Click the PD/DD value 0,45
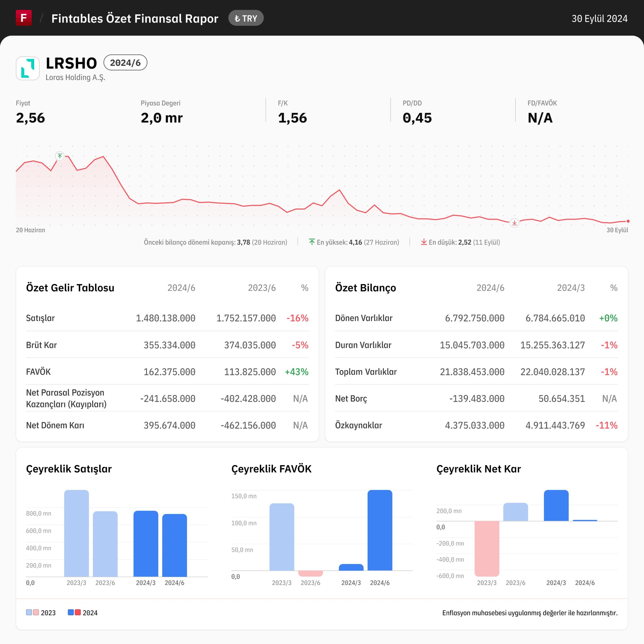Image resolution: width=644 pixels, height=644 pixels. [x=417, y=118]
